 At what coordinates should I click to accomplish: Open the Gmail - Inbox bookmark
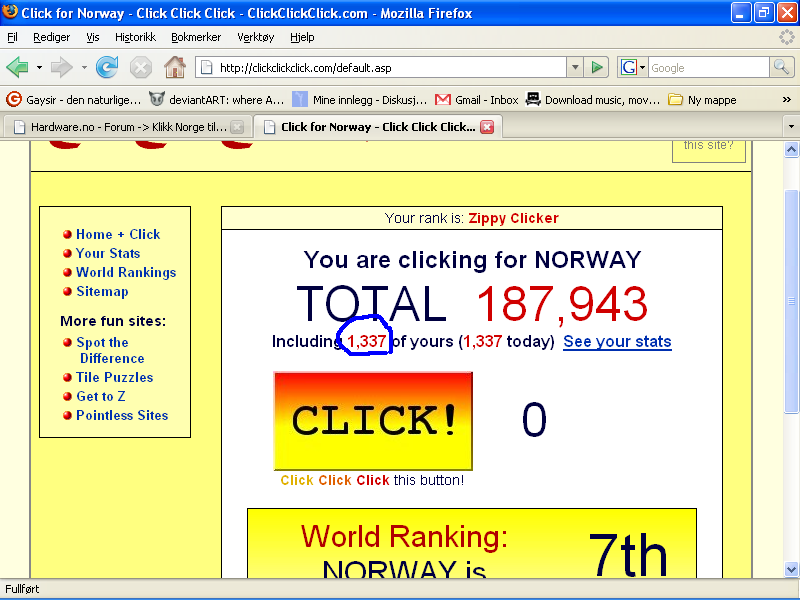(x=477, y=100)
